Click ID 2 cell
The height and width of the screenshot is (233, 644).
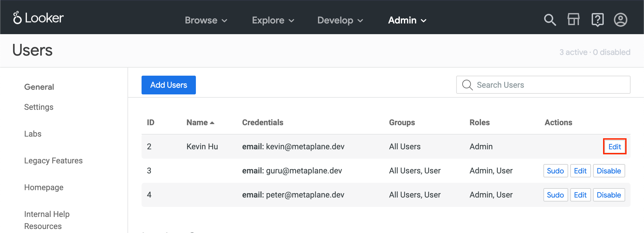pos(149,147)
